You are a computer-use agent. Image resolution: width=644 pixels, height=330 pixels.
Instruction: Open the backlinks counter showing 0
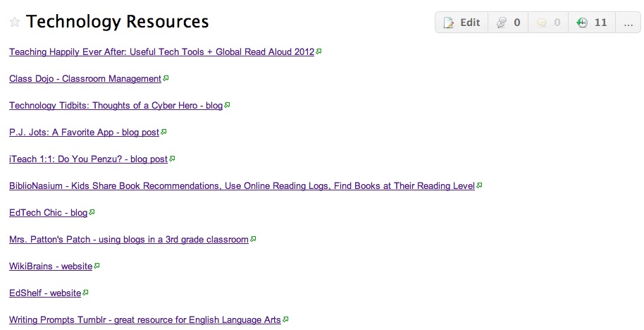pos(508,23)
